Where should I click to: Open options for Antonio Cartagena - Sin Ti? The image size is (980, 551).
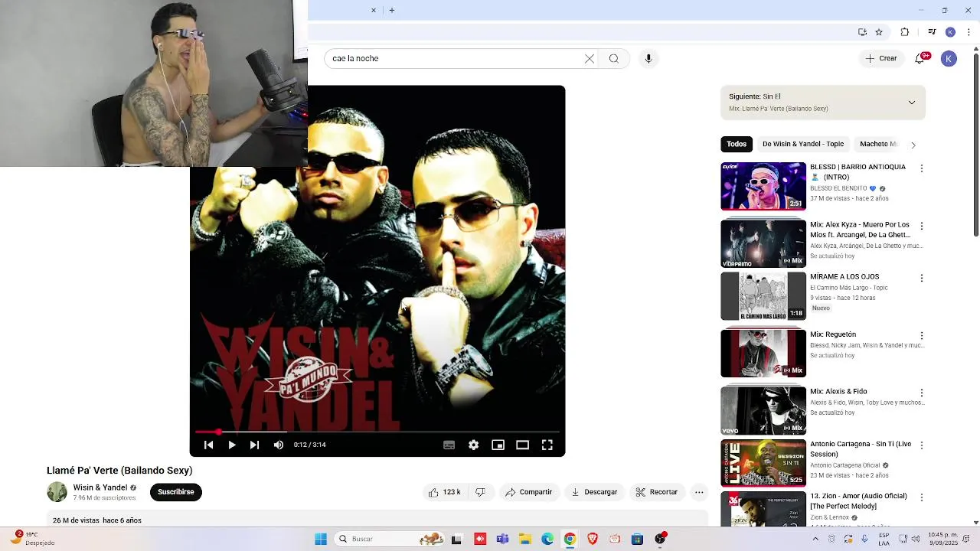(922, 445)
